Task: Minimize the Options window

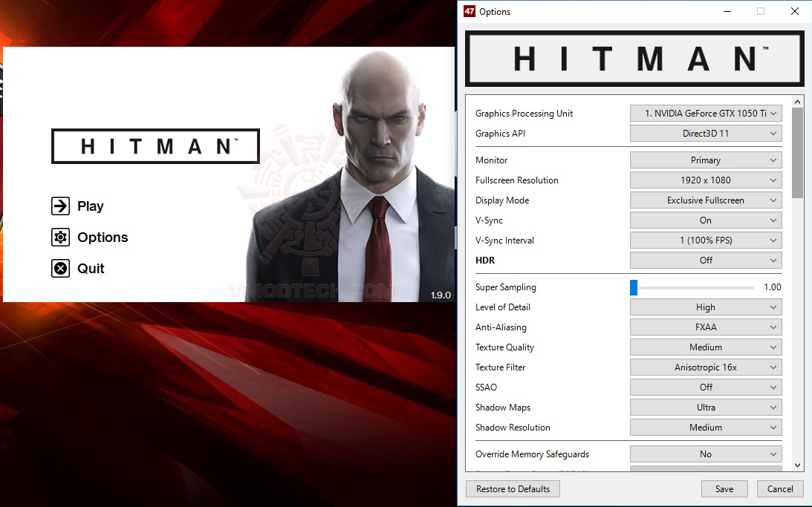Action: 727,11
